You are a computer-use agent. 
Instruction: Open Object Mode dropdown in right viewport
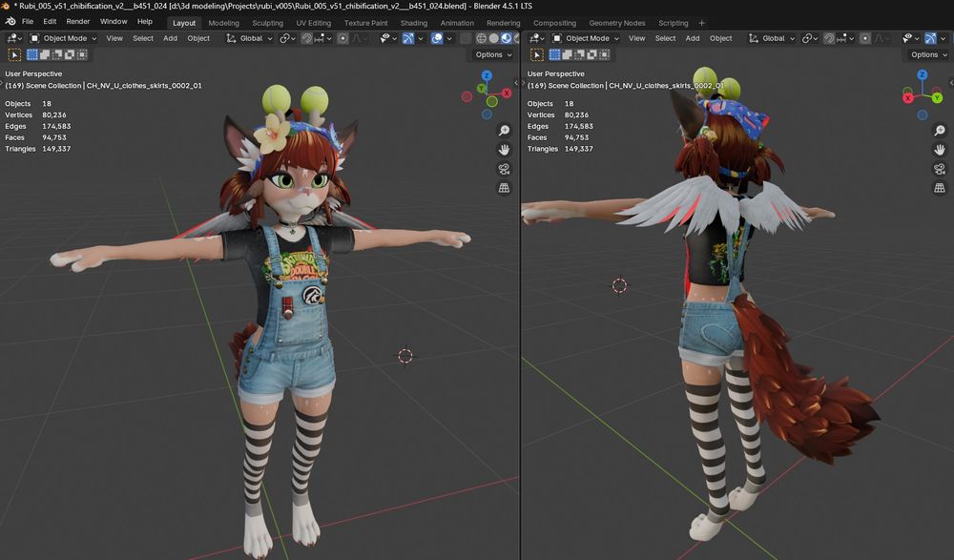[587, 38]
